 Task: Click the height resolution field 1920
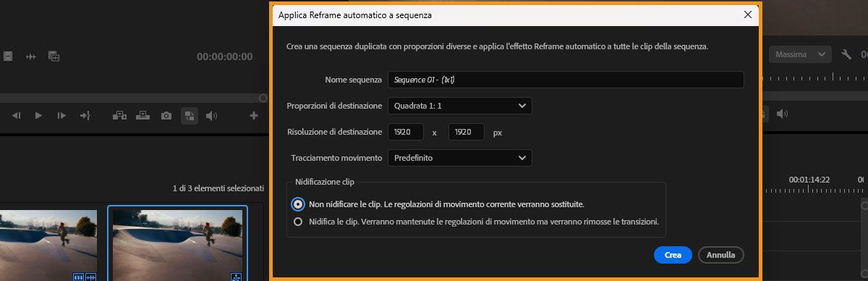(x=466, y=132)
